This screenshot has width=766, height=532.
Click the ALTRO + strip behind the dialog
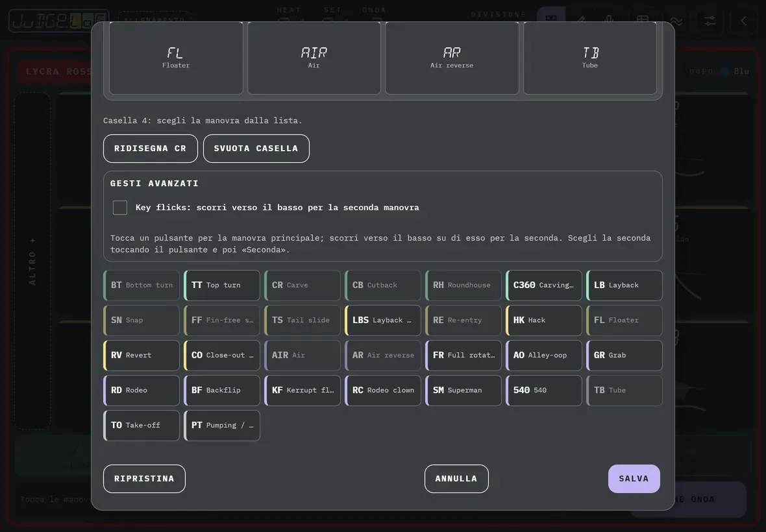(32, 261)
